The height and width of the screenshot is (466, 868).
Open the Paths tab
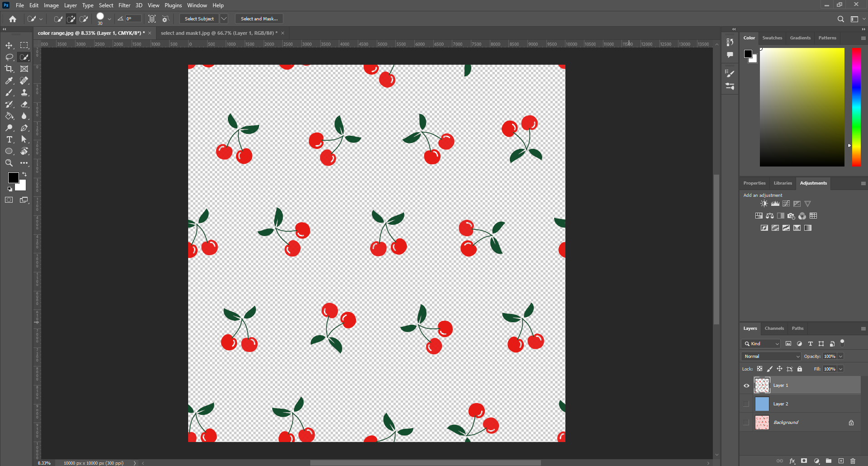797,328
